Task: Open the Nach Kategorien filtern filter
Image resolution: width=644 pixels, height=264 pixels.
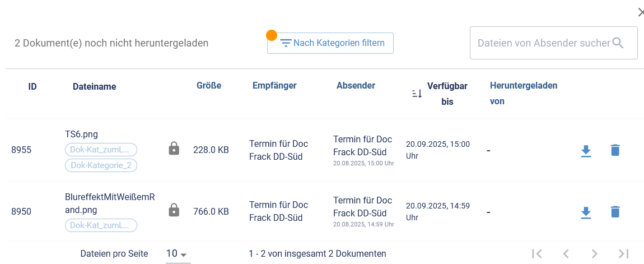Action: click(330, 43)
